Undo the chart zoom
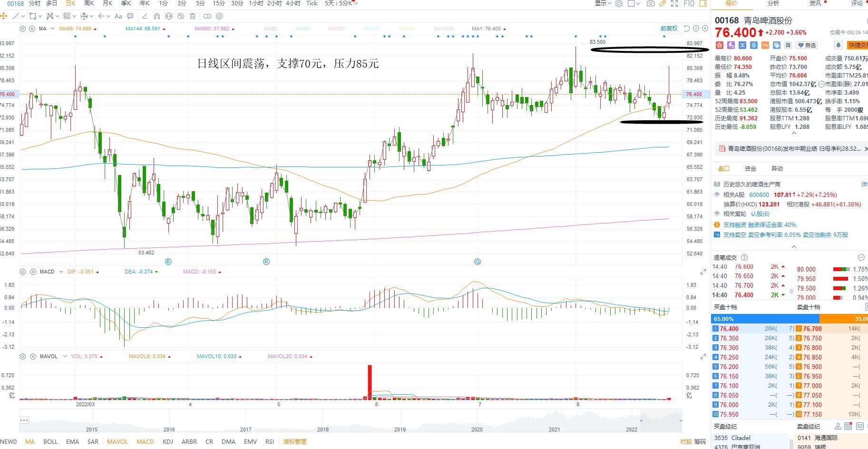 [x=687, y=29]
